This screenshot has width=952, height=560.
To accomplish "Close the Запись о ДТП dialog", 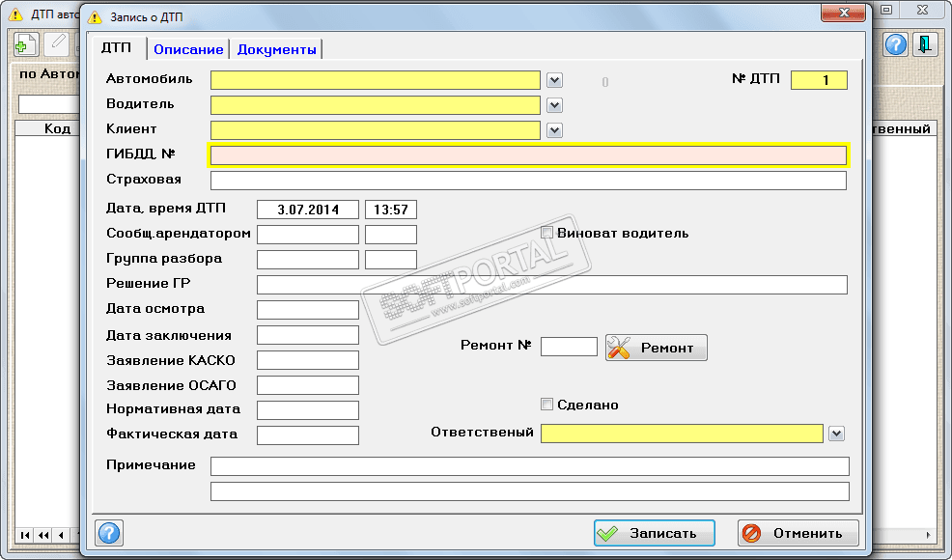I will pos(843,13).
